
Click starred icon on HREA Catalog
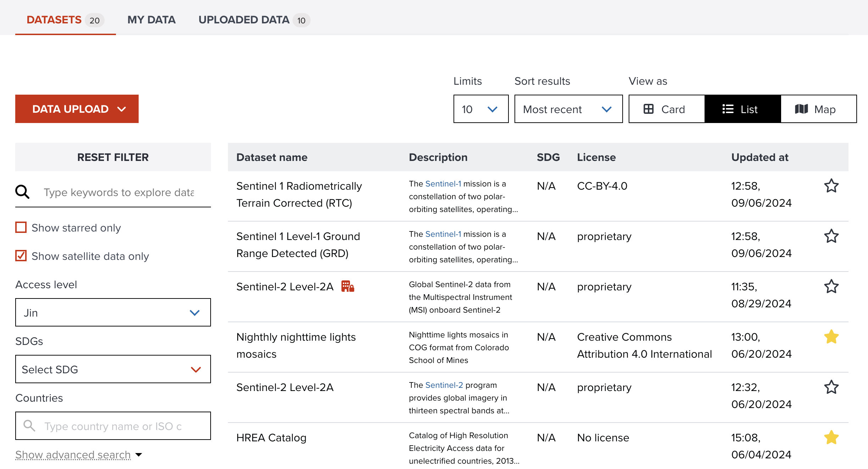[831, 438]
